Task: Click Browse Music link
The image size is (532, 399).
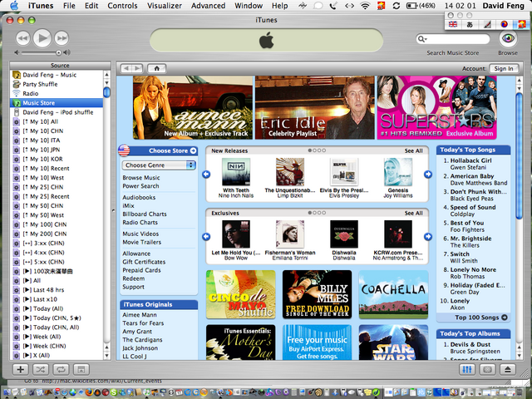Action: click(141, 177)
